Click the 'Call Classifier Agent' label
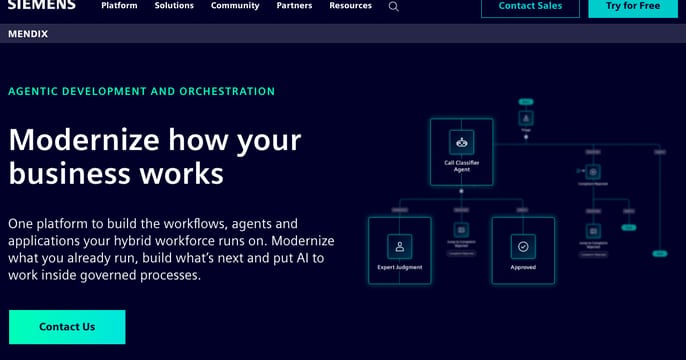 click(462, 166)
